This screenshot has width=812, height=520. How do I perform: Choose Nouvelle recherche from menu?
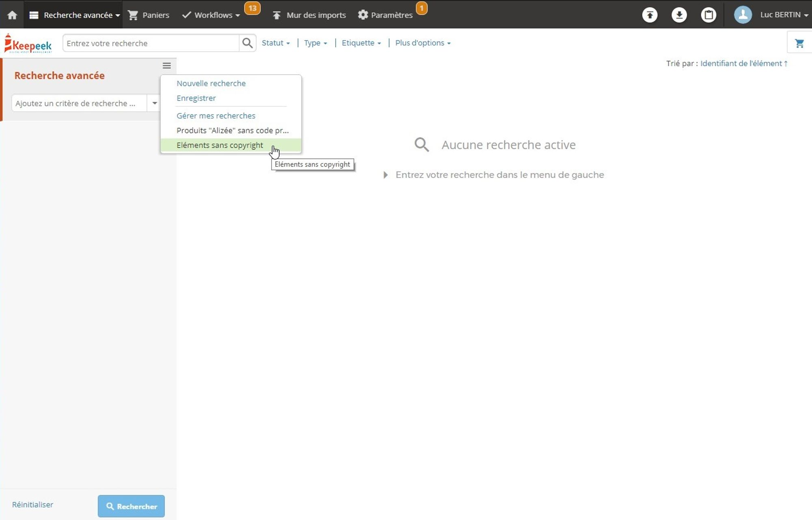click(211, 83)
